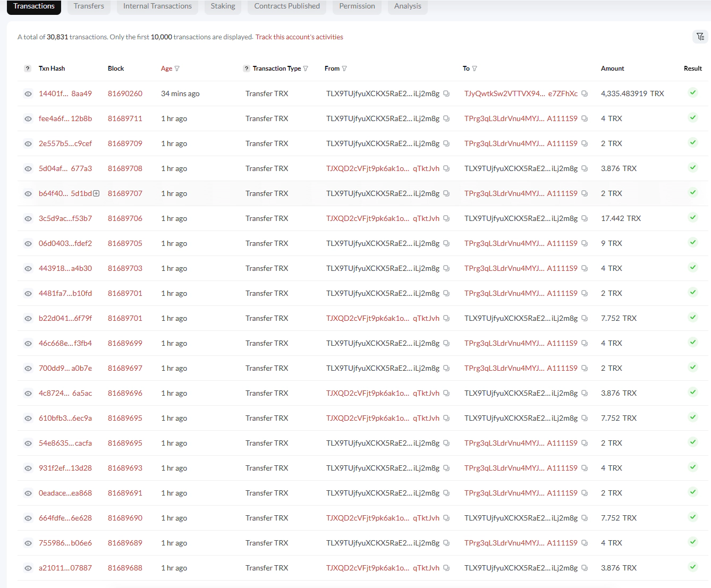Switch to the Contracts Published tab
This screenshot has width=711, height=588.
pos(287,6)
